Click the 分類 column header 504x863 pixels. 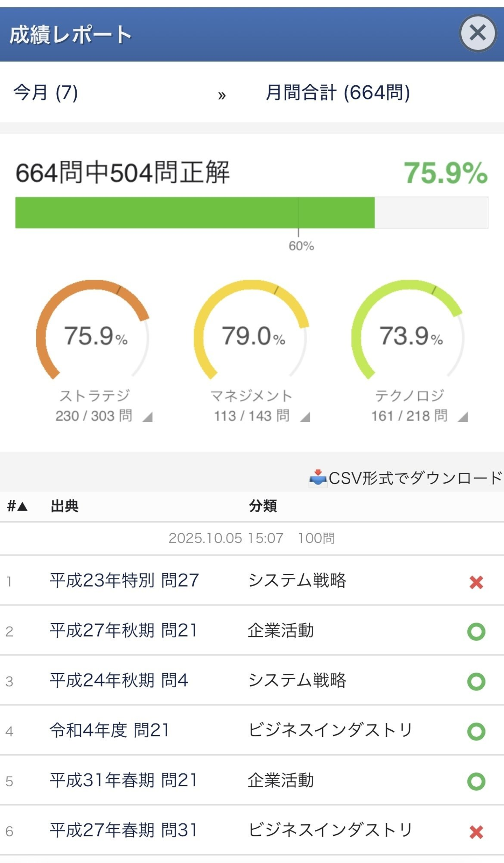[263, 506]
